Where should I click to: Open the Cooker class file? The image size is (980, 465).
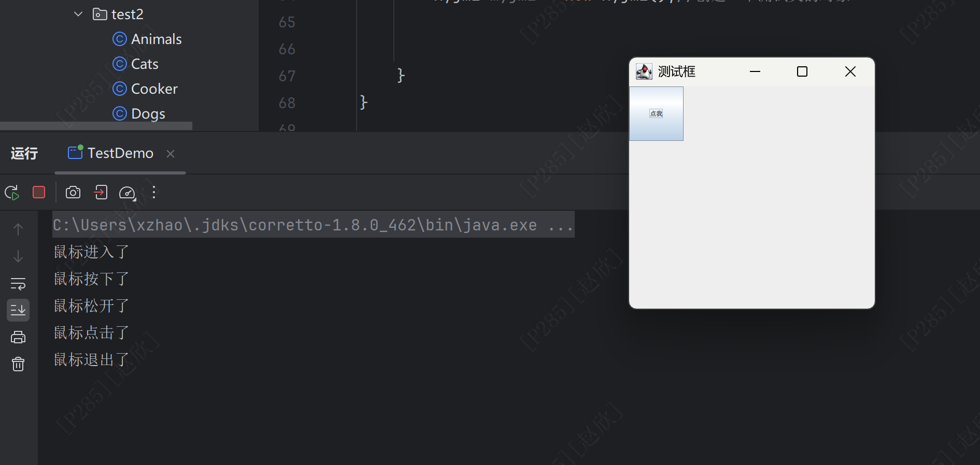[154, 89]
